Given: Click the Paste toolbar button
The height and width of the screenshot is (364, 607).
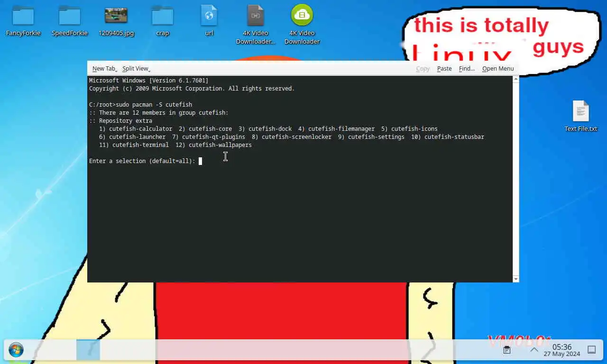Looking at the screenshot, I should point(444,69).
